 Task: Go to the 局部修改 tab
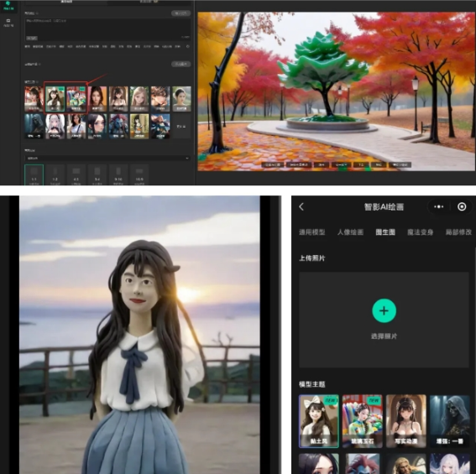(458, 232)
